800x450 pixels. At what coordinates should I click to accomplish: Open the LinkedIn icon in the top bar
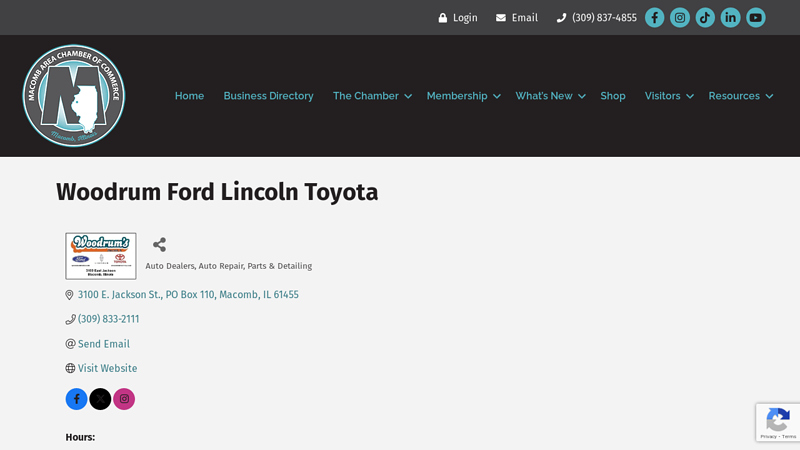(x=730, y=17)
